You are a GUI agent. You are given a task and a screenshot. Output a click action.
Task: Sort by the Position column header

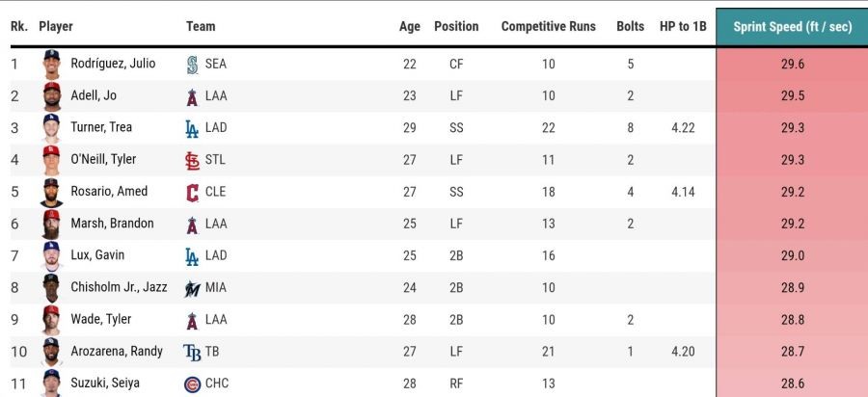[456, 27]
